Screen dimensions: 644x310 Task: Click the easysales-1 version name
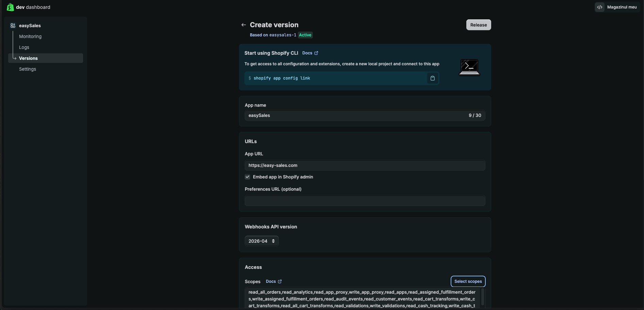click(283, 35)
